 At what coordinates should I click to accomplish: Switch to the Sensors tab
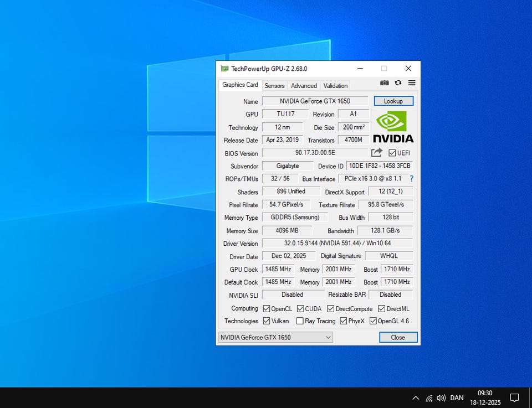(274, 86)
